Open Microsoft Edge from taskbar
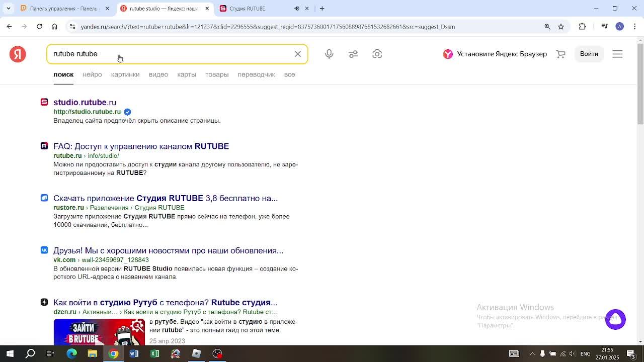644x362 pixels. tap(71, 353)
